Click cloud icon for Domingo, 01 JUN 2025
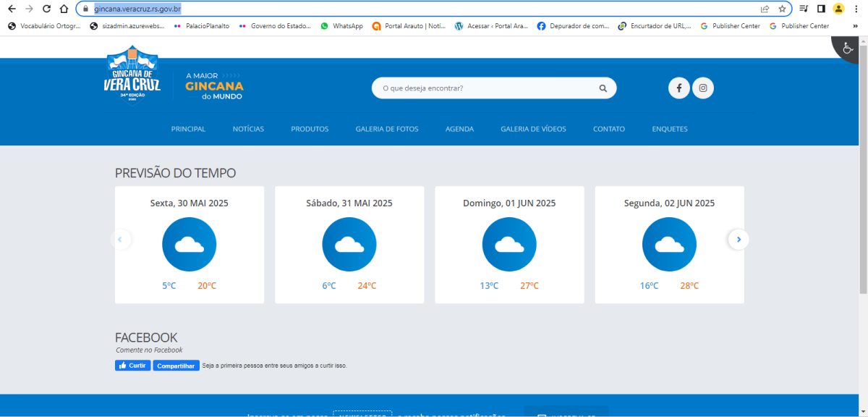 [509, 244]
